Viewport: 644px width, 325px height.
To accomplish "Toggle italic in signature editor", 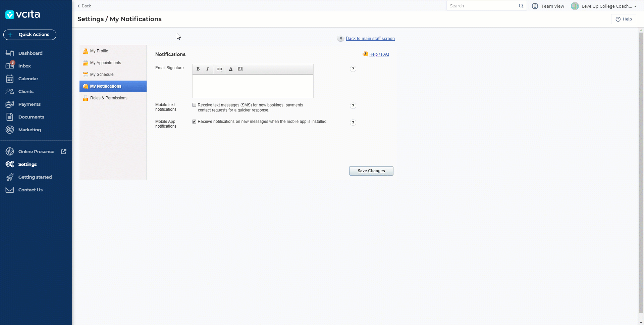I will click(208, 69).
